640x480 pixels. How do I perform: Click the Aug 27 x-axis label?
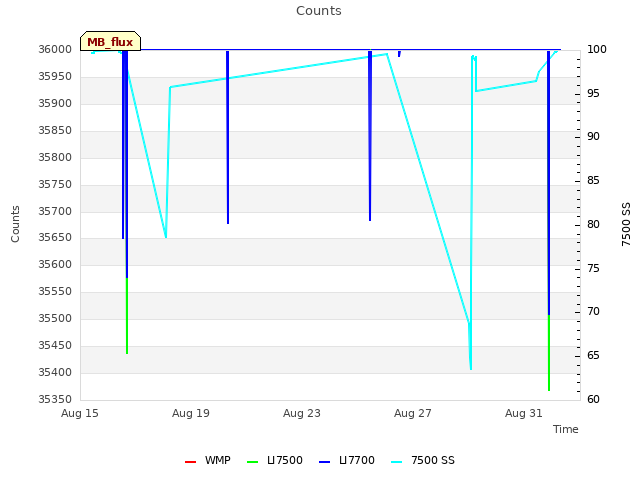[413, 413]
